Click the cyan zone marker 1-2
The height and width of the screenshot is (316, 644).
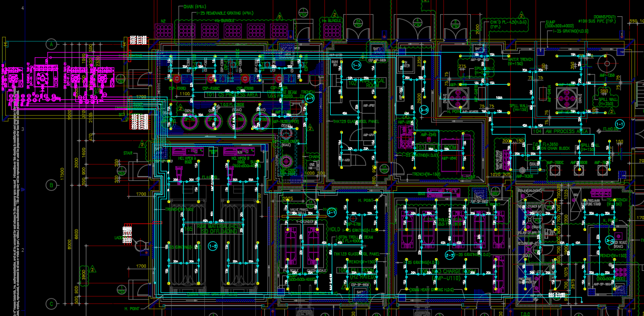pos(213,246)
